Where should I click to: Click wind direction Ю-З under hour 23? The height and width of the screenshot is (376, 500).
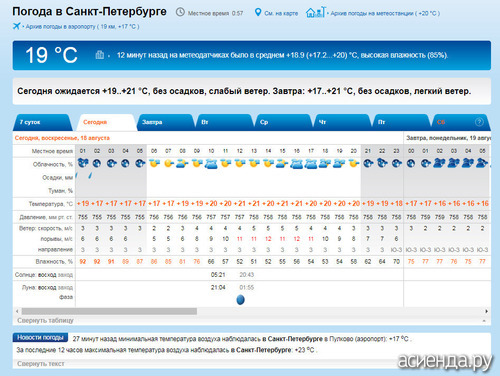point(396,250)
